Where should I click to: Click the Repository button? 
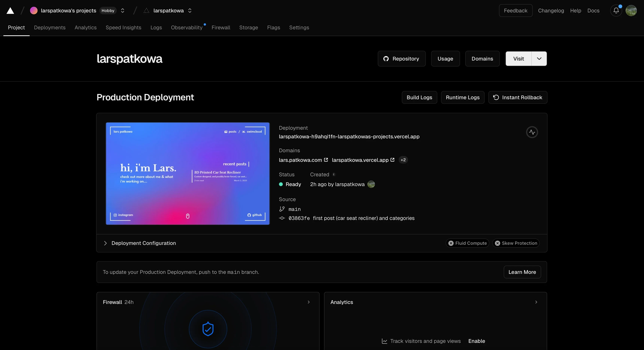[x=401, y=59]
